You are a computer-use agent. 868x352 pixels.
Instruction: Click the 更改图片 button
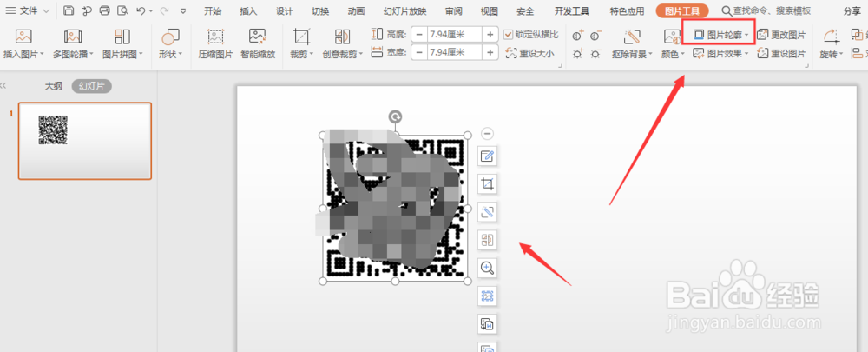[x=782, y=36]
